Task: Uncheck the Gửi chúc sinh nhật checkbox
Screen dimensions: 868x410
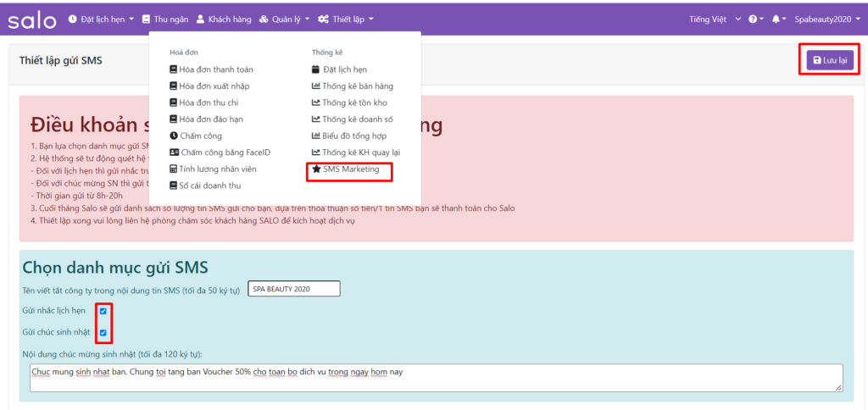Action: coord(103,332)
